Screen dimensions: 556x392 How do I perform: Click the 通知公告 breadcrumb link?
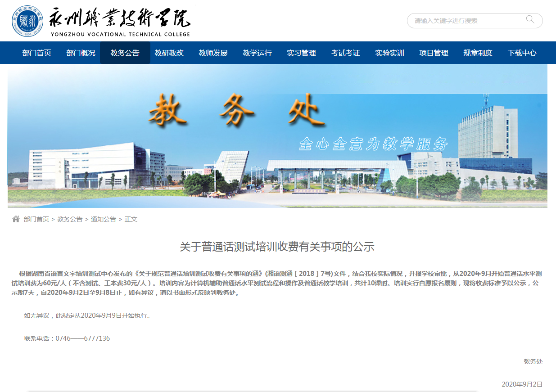[104, 219]
